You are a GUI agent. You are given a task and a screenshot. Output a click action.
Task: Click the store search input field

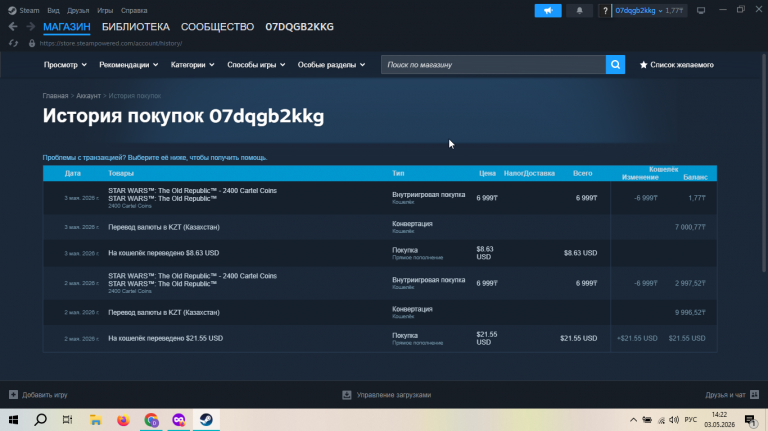click(493, 65)
